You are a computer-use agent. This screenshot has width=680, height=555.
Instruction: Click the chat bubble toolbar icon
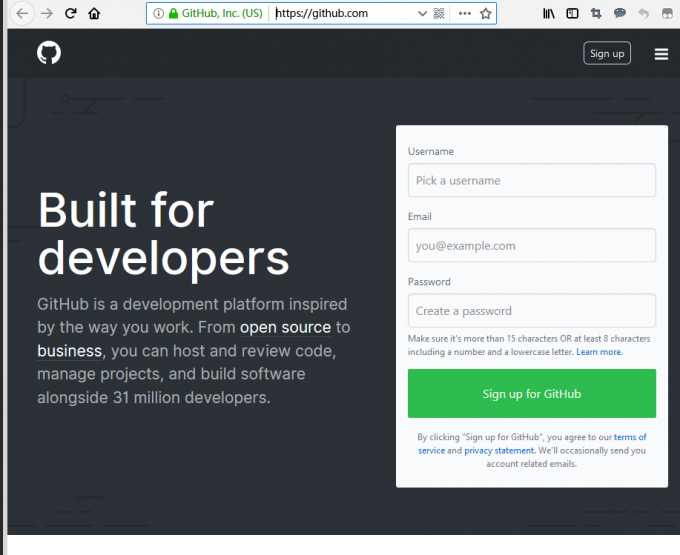coord(620,13)
